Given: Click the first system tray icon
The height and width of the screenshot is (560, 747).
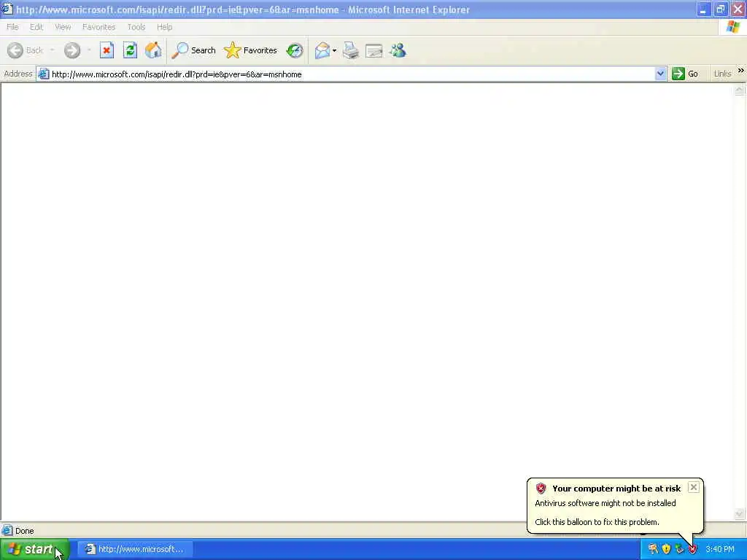Looking at the screenshot, I should point(653,549).
